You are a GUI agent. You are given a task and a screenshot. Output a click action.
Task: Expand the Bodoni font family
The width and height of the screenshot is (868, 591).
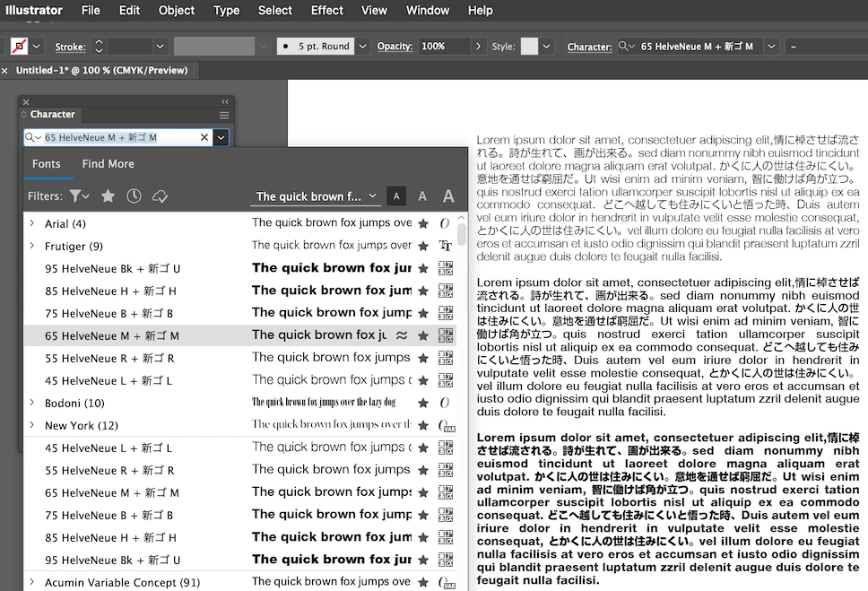31,403
